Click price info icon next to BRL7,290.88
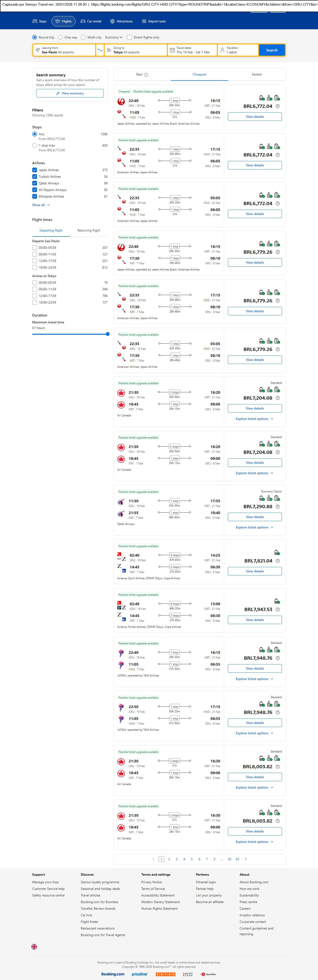This screenshot has width=318, height=980. [278, 507]
